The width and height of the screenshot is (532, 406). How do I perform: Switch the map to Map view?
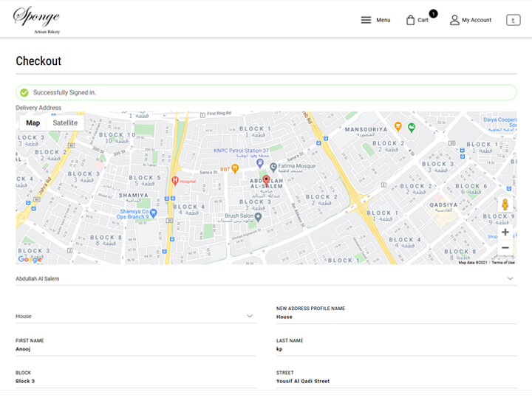pos(33,123)
